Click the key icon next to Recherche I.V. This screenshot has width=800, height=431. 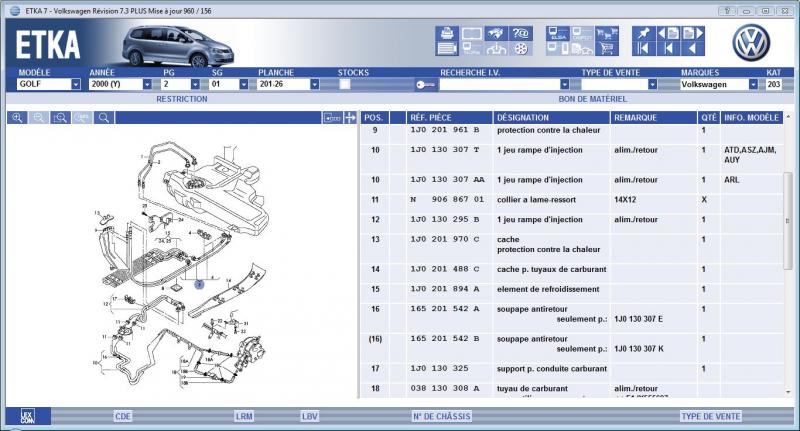tap(426, 85)
